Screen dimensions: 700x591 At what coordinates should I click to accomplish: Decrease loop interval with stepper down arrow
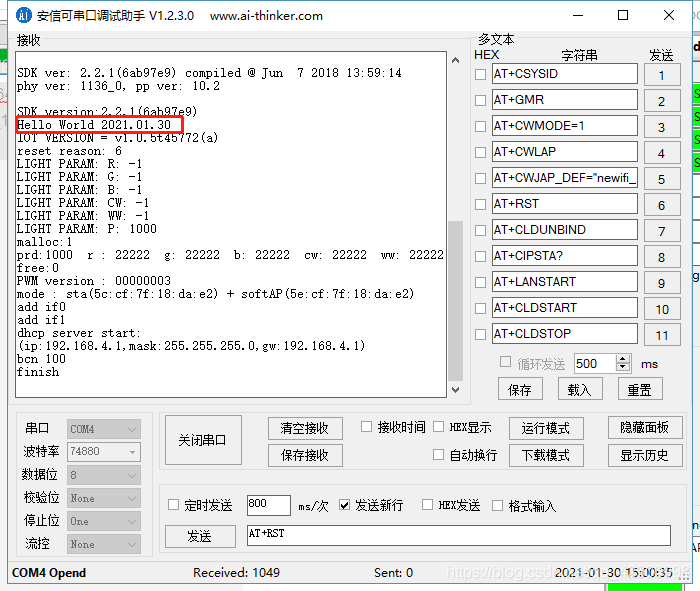click(x=623, y=367)
